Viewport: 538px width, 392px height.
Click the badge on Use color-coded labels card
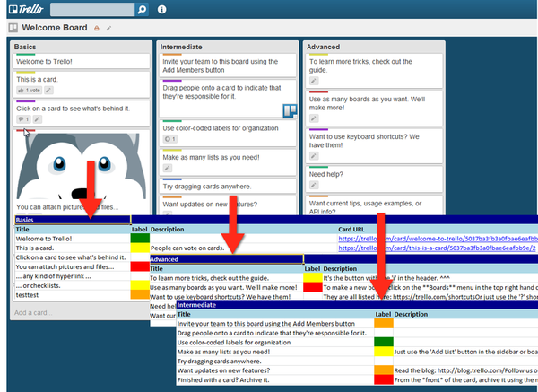[x=170, y=139]
